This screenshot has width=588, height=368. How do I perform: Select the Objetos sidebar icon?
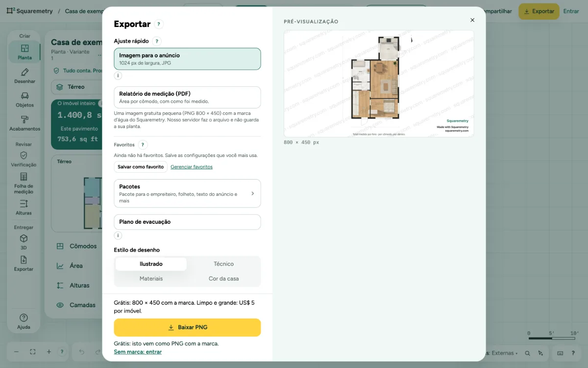24,100
